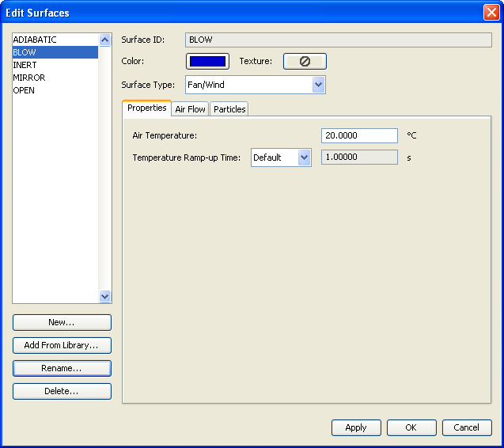This screenshot has height=448, width=504.
Task: Click the Air Temperature input field
Action: [x=359, y=135]
